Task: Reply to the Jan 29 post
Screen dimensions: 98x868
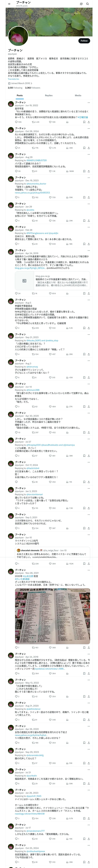Action: point(16,221)
